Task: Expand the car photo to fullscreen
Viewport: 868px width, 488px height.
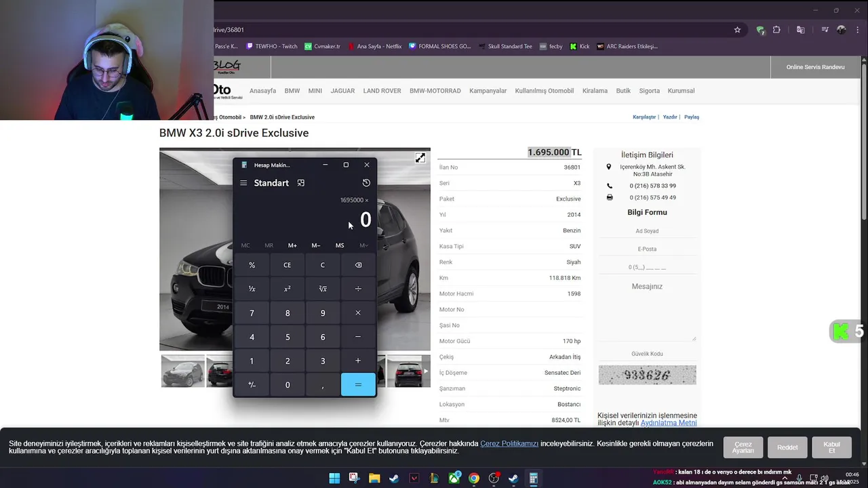Action: (x=420, y=158)
